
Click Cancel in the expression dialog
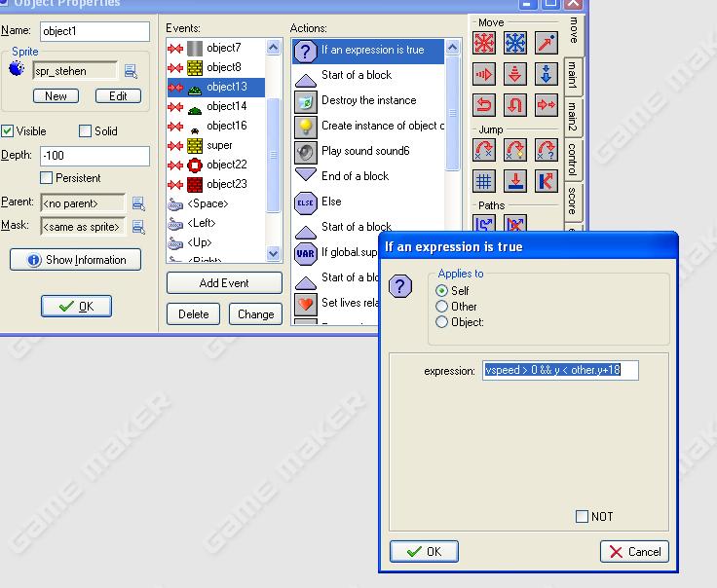pos(634,552)
